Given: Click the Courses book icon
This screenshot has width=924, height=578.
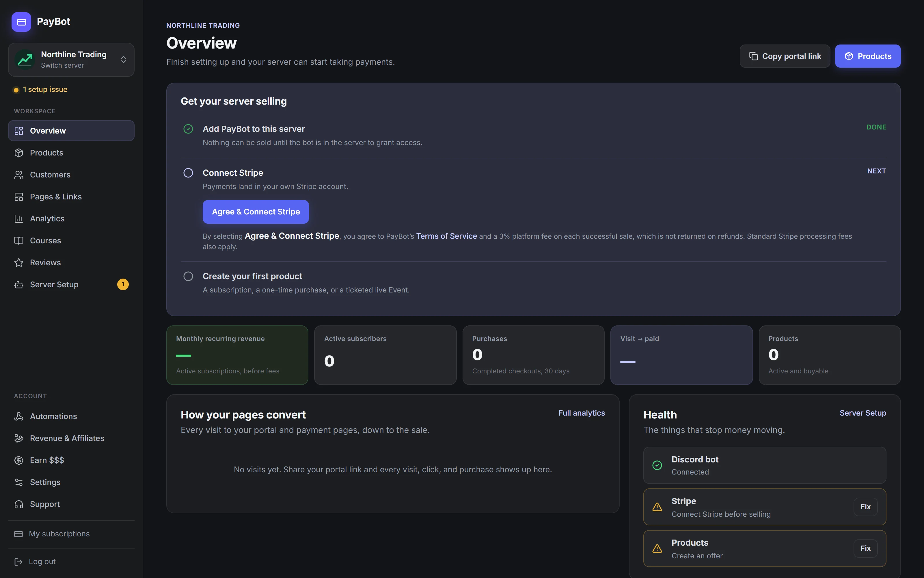Looking at the screenshot, I should click(19, 240).
